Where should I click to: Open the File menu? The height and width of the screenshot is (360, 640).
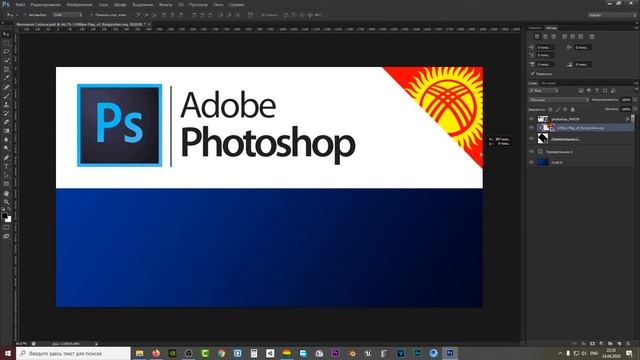pos(20,4)
